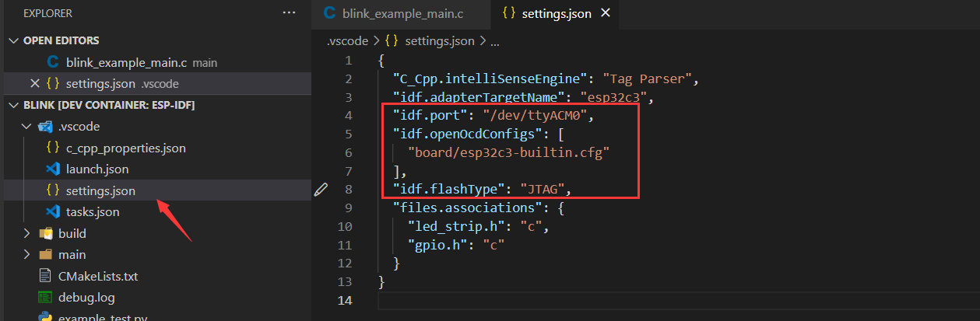Open blink_example_main.c from Open Editors
The image size is (980, 321).
click(x=127, y=62)
